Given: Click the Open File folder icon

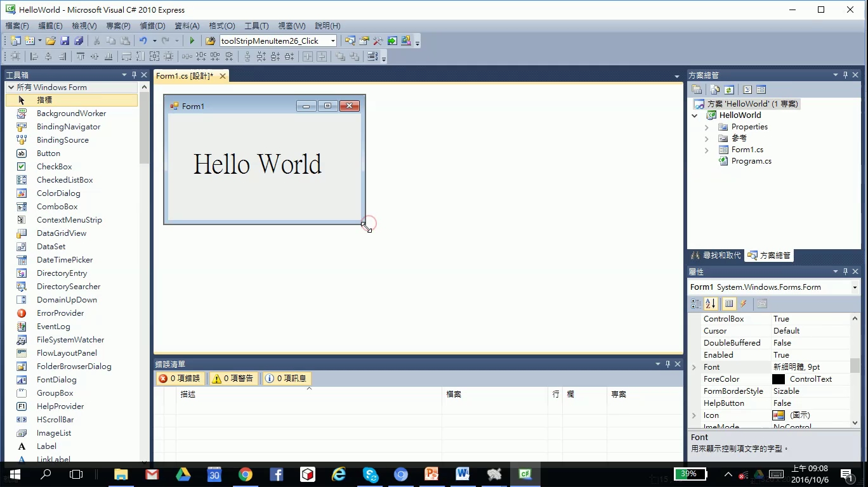Looking at the screenshot, I should pos(50,41).
